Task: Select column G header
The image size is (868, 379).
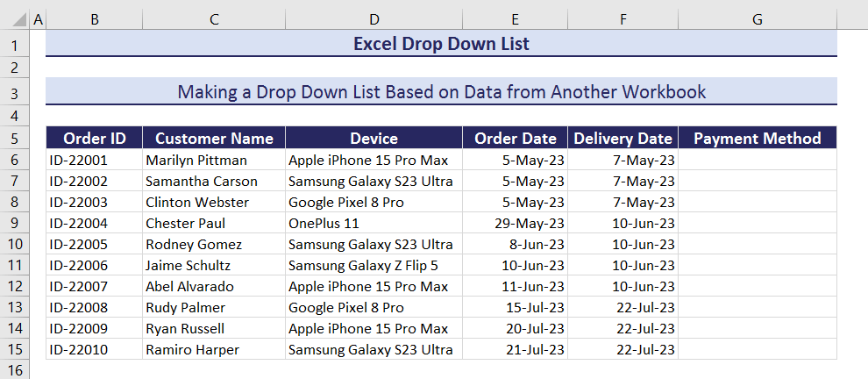Action: pos(757,18)
